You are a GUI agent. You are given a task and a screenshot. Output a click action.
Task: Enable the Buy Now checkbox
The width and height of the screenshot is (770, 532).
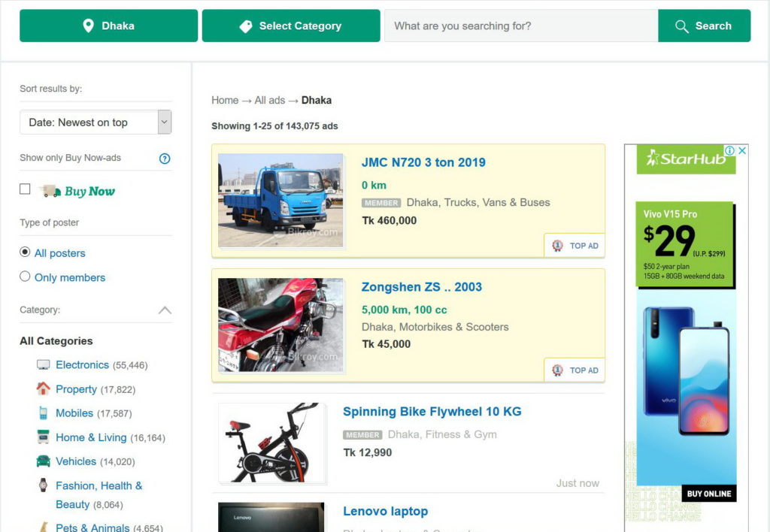25,189
